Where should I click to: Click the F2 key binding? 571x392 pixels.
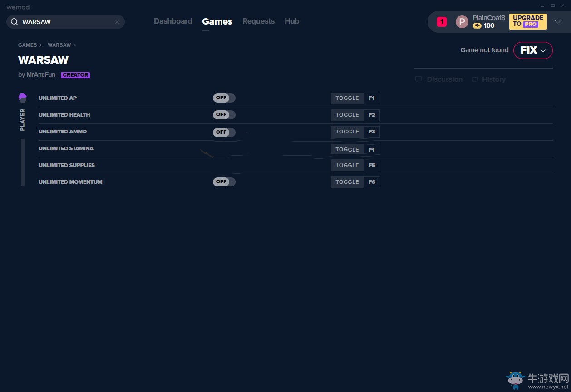(372, 115)
